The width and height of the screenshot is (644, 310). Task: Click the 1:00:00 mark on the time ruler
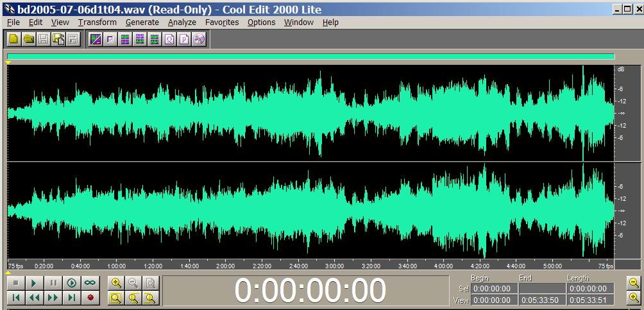coord(116,266)
